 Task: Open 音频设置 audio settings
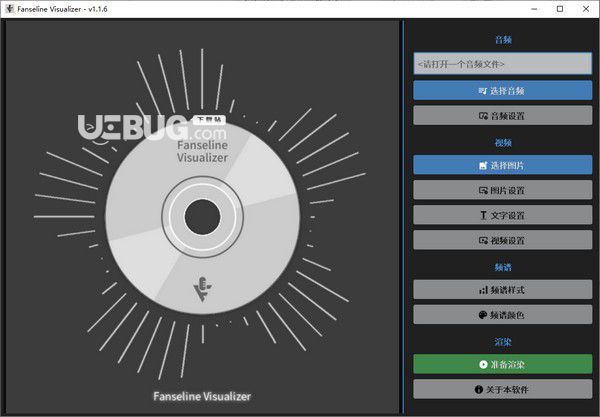pyautogui.click(x=502, y=116)
